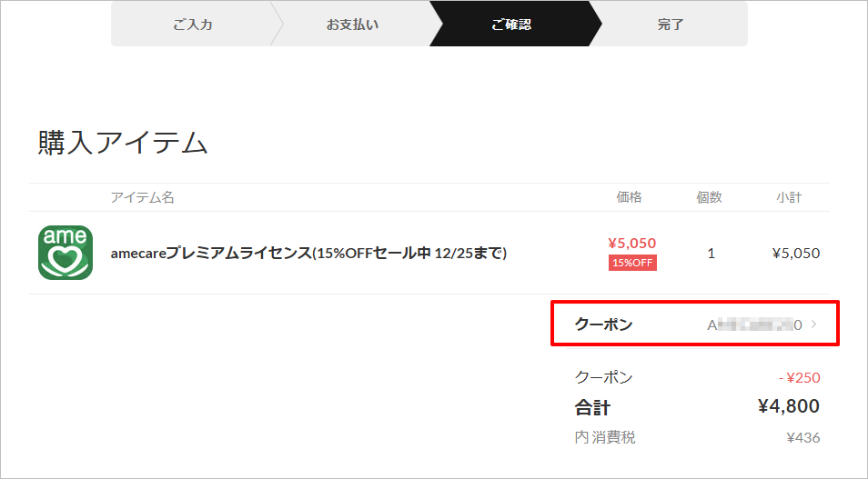Image resolution: width=868 pixels, height=479 pixels.
Task: Click the 小計 column header
Action: [789, 197]
